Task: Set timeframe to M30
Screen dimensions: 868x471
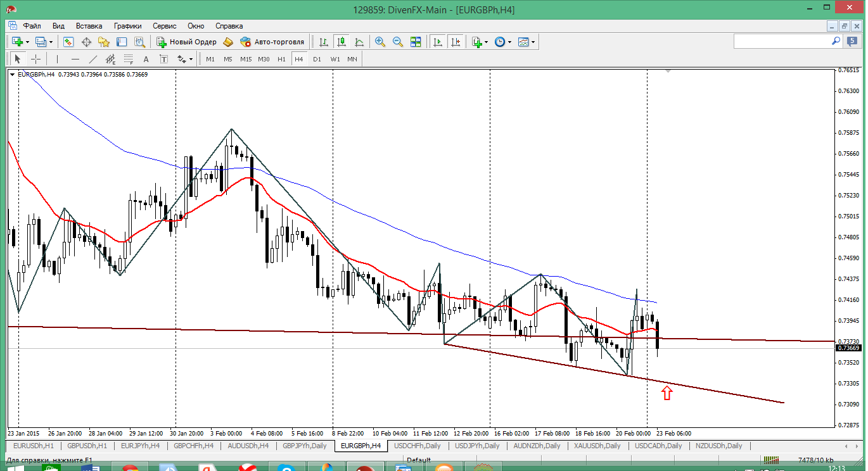Action: (264, 59)
